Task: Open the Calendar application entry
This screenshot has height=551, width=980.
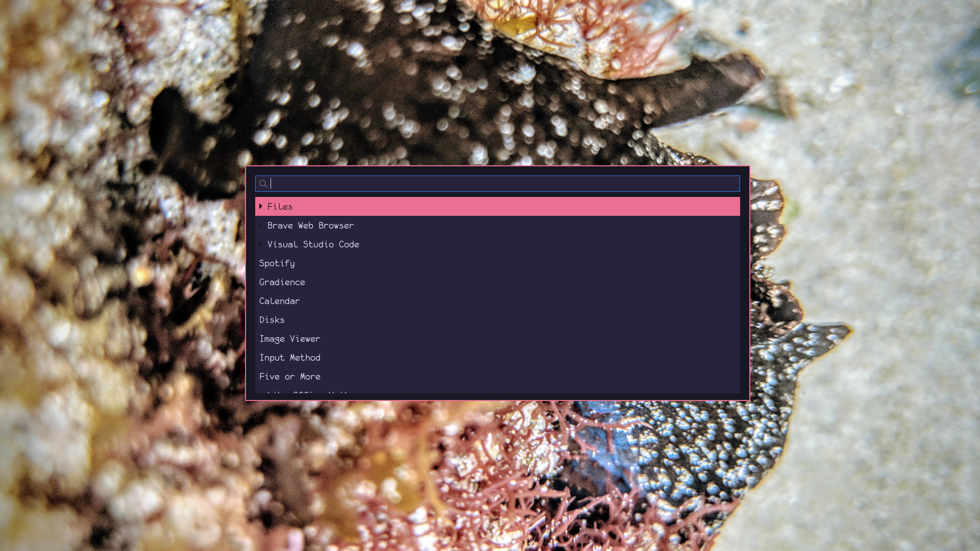Action: click(x=280, y=301)
